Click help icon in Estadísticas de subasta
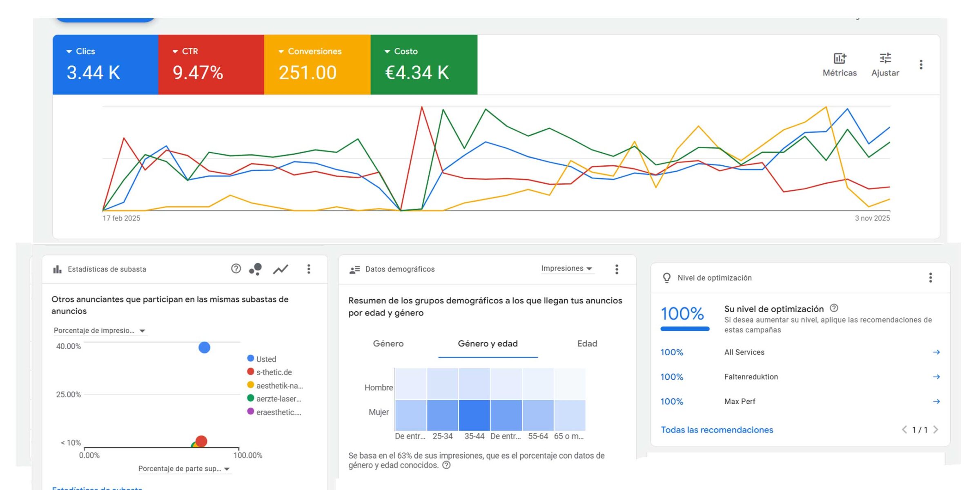 point(236,269)
